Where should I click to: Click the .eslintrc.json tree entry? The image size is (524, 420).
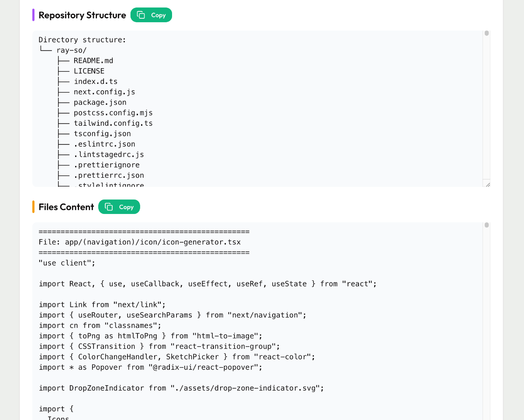(x=104, y=144)
